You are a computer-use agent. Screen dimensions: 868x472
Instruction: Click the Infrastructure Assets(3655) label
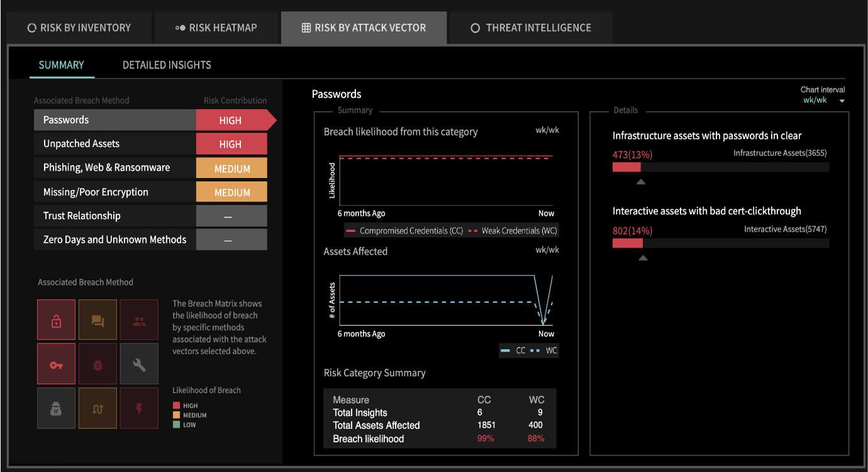[x=780, y=153]
